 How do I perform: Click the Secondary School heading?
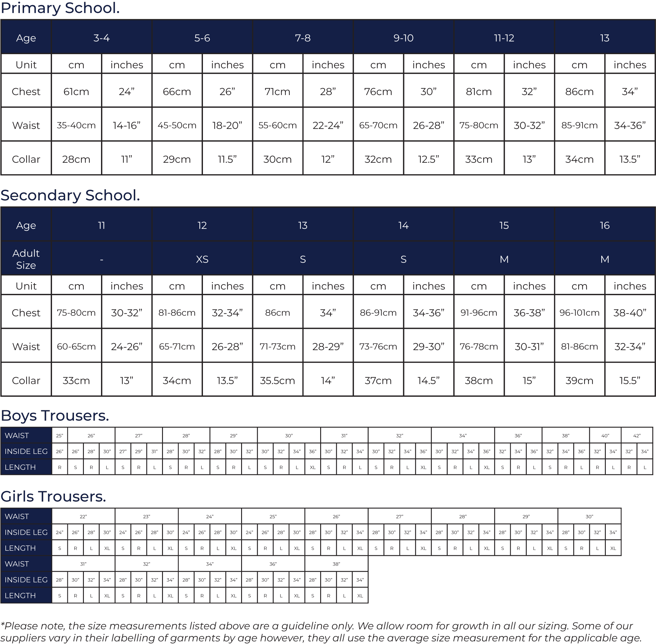(70, 195)
